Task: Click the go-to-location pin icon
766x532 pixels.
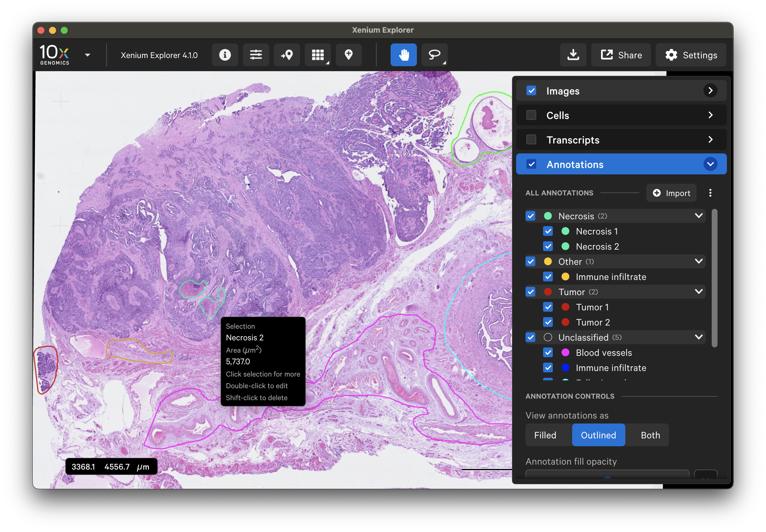Action: point(287,55)
